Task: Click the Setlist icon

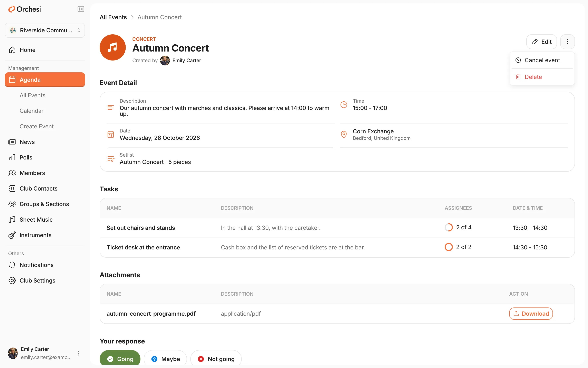Action: point(111,159)
